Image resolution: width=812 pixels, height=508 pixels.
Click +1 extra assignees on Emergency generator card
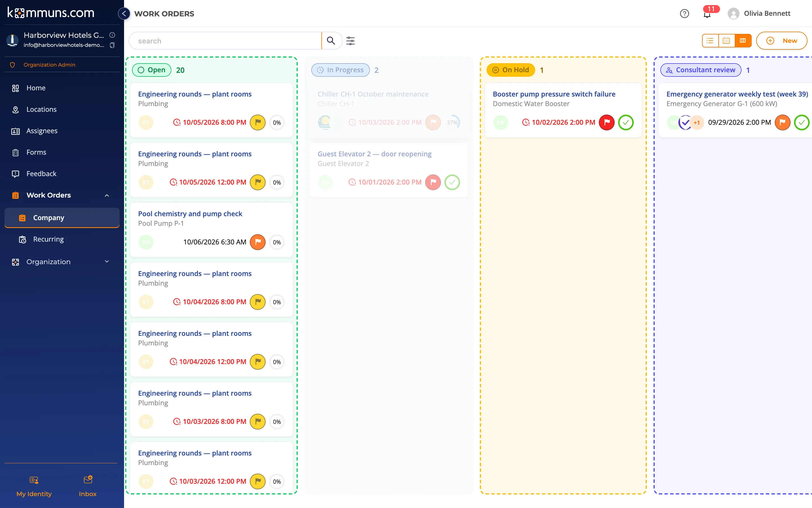pyautogui.click(x=697, y=123)
